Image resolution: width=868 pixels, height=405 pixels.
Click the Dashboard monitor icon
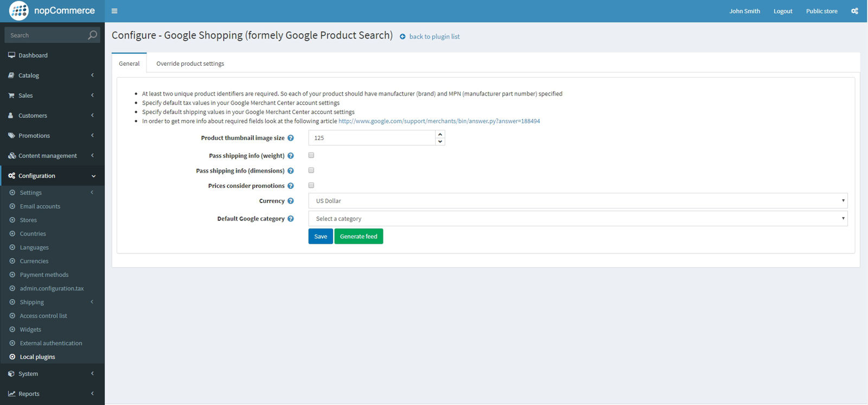pos(11,55)
